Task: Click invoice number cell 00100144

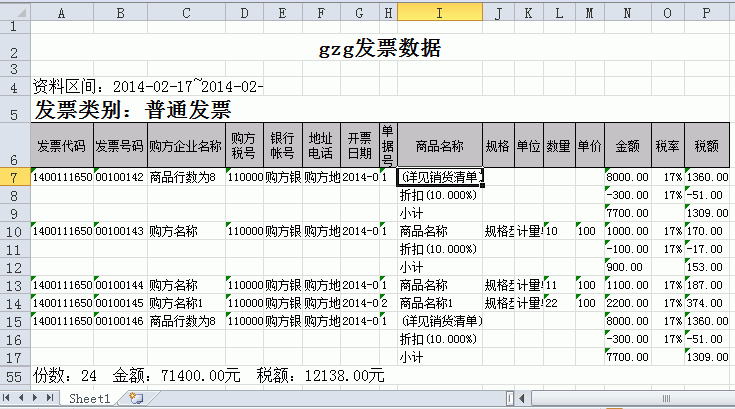Action: pyautogui.click(x=120, y=285)
